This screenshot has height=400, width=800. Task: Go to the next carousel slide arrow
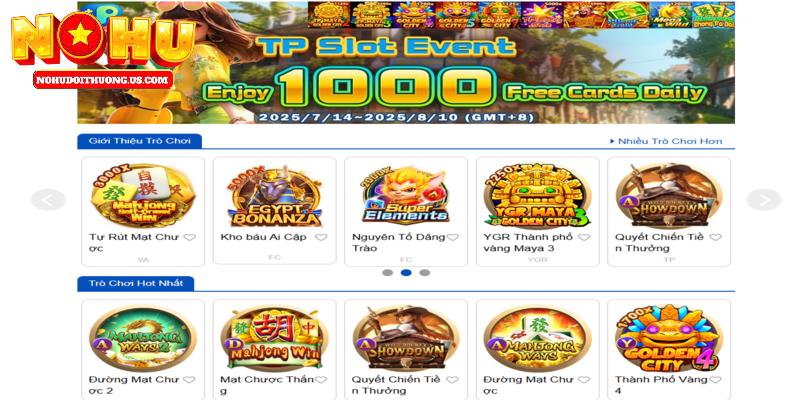[764, 200]
